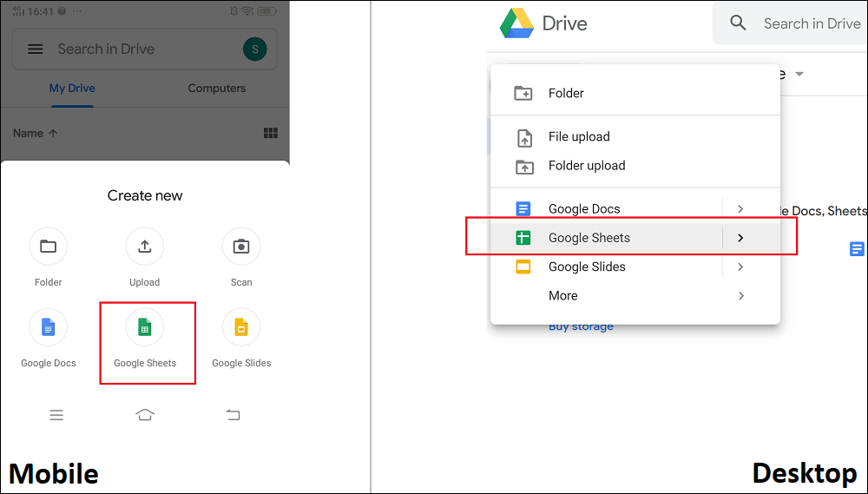Click the yellow Slides icon in menu
The image size is (868, 494).
pyautogui.click(x=523, y=267)
